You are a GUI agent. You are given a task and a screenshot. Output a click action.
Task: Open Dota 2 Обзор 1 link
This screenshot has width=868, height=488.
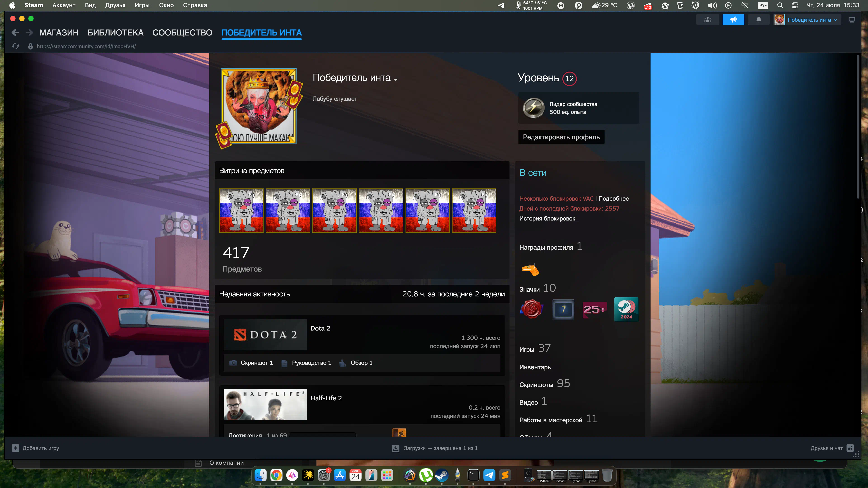pos(361,363)
